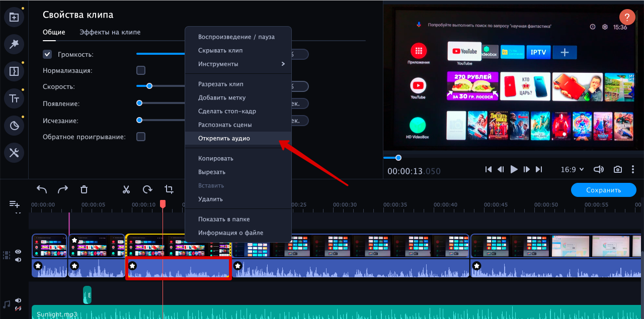Viewport: 644px width, 319px height.
Task: Take a snapshot with the camera icon
Action: (x=617, y=170)
